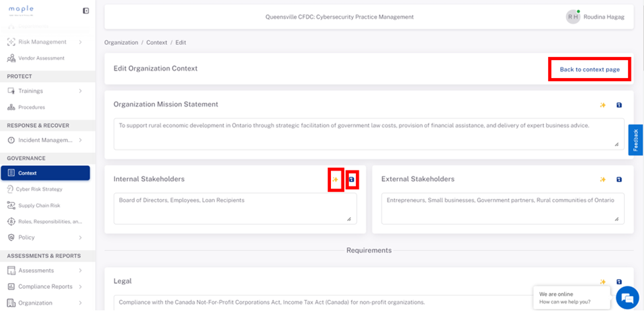Open the online chat bubble icon

(x=627, y=298)
